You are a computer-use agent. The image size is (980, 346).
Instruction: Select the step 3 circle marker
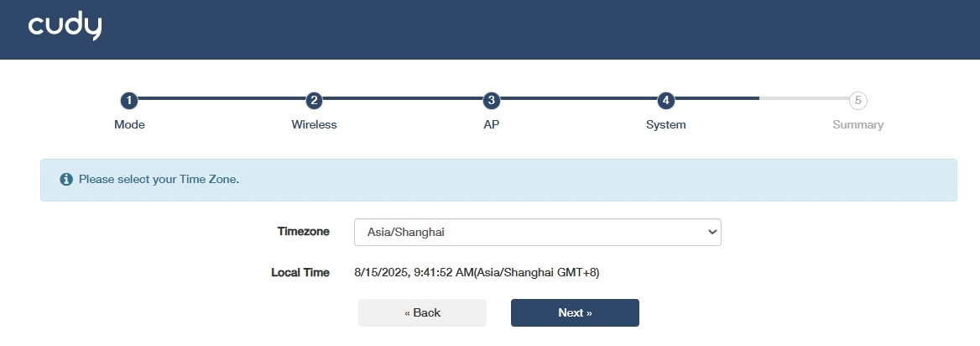[x=492, y=100]
